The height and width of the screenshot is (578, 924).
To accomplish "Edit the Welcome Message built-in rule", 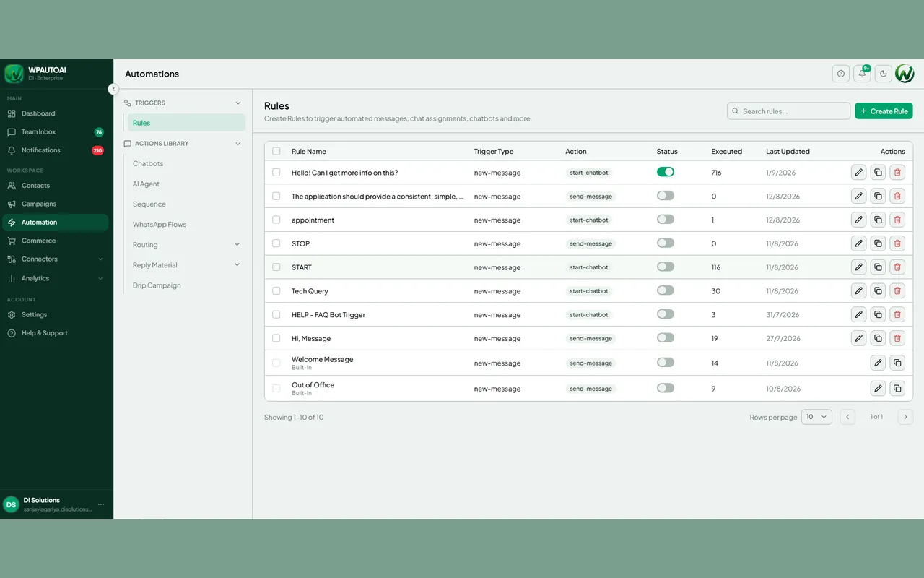I will click(878, 363).
